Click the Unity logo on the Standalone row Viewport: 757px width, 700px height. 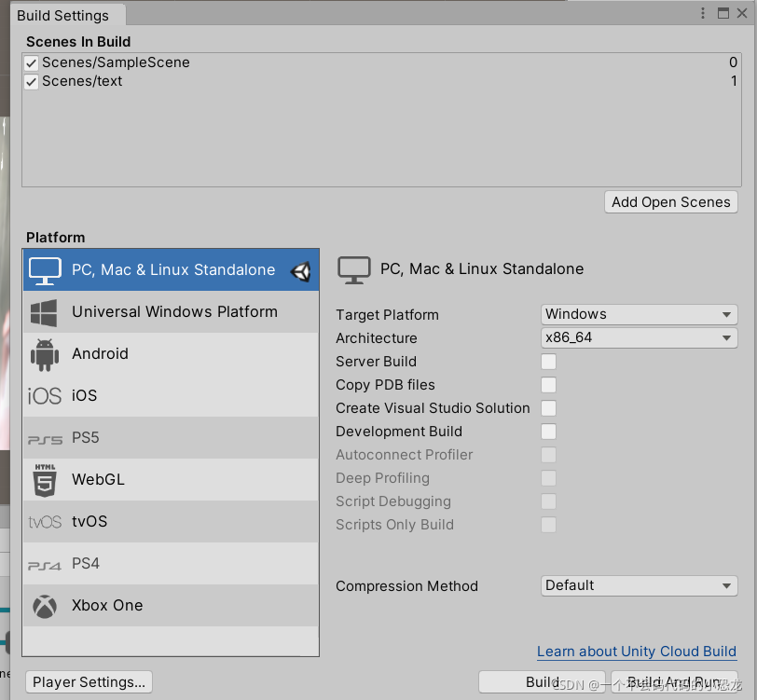pyautogui.click(x=300, y=271)
